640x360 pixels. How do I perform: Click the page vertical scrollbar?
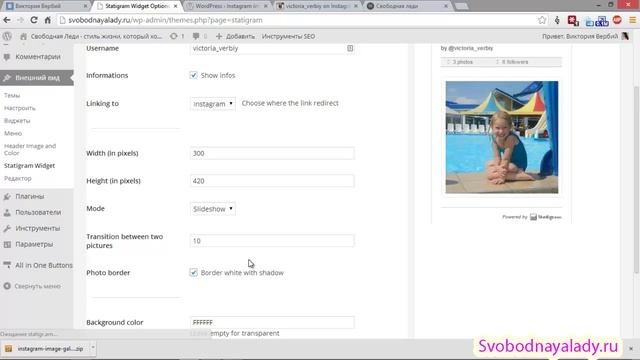tap(636, 180)
